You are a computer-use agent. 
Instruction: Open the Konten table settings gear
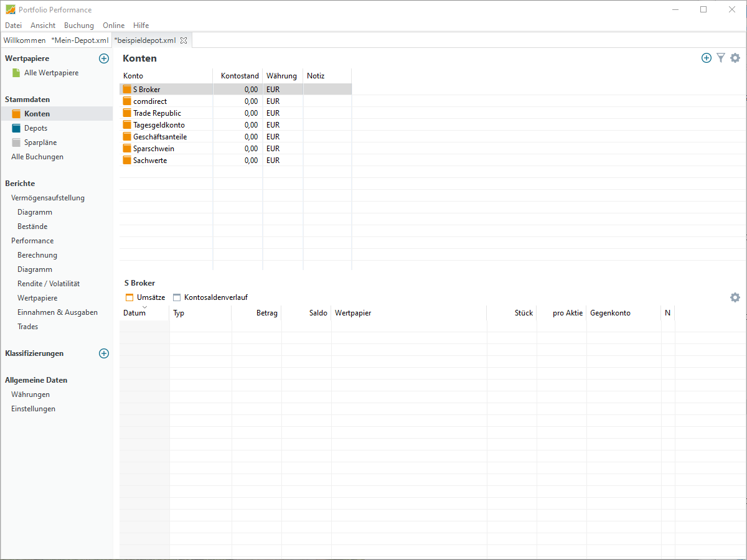click(x=735, y=58)
